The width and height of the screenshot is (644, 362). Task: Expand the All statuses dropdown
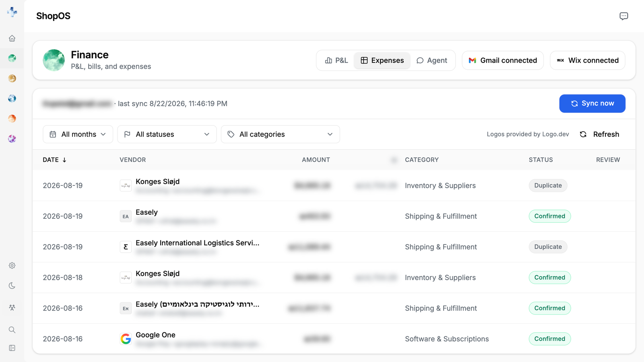pyautogui.click(x=167, y=134)
